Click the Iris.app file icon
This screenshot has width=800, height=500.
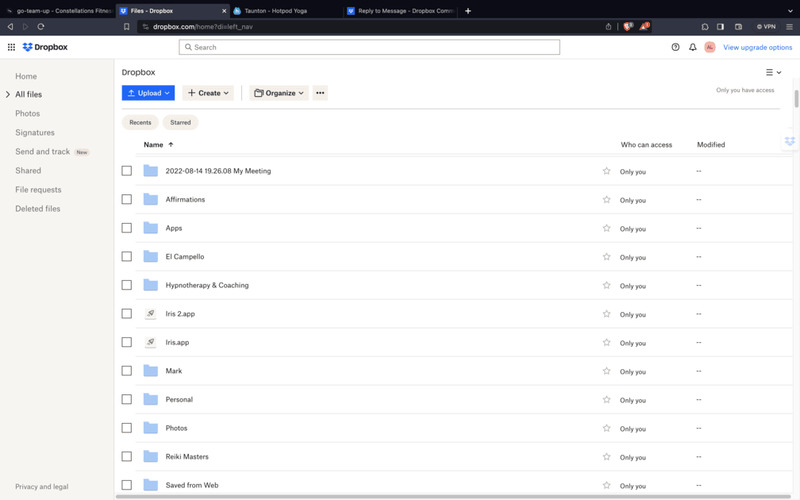(x=150, y=342)
